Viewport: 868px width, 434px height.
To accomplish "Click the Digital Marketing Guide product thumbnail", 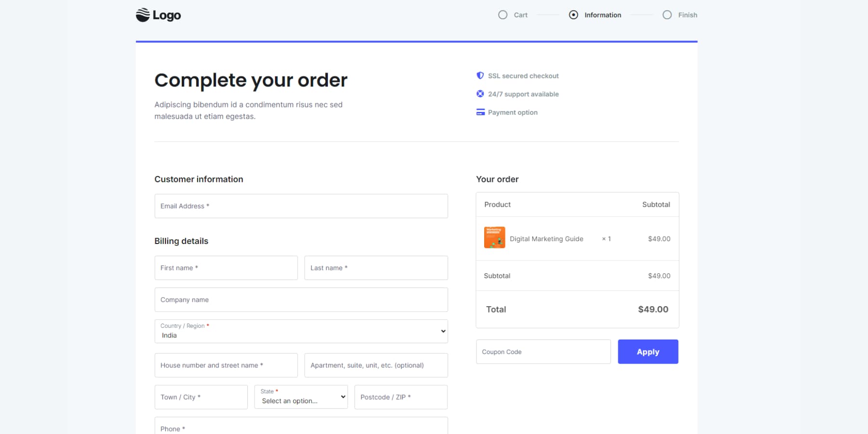I will pos(494,237).
